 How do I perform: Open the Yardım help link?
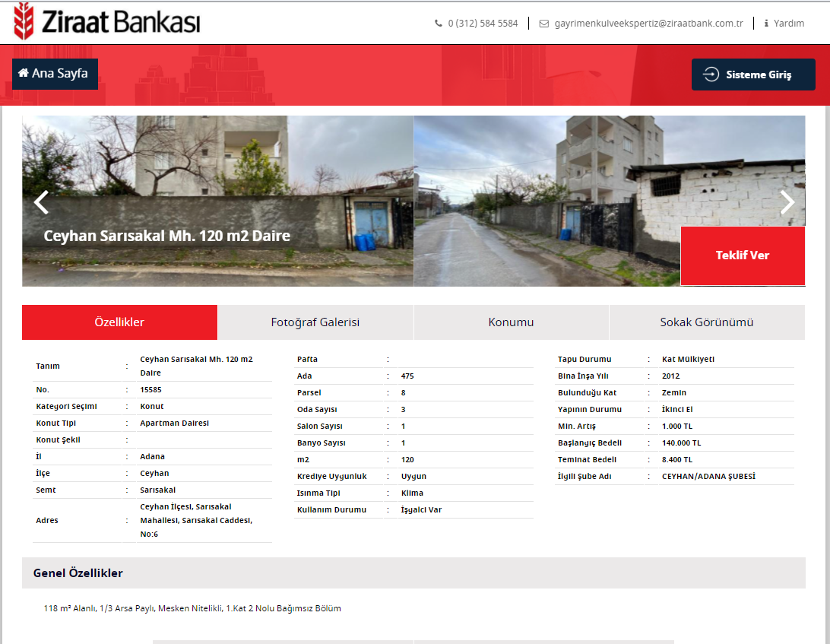click(x=789, y=24)
